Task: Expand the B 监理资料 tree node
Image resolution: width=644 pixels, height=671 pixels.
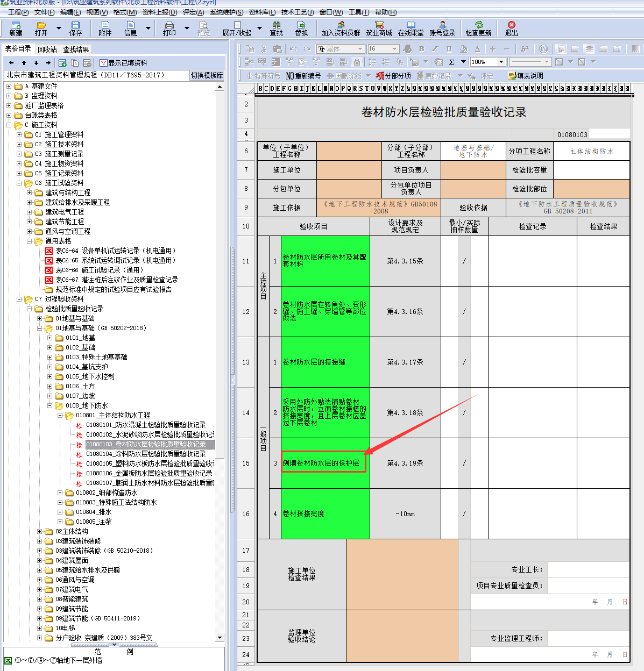Action: [9, 96]
